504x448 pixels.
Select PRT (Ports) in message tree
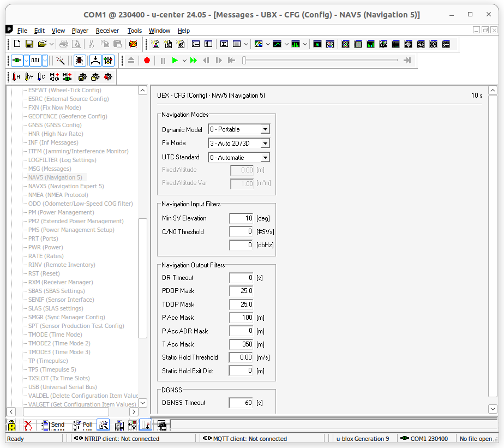tap(43, 238)
